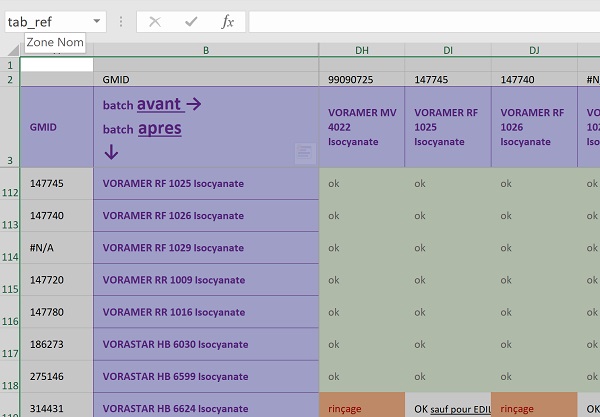Expand the Name Box dropdown arrow
Image resolution: width=600 pixels, height=417 pixels.
(x=97, y=21)
